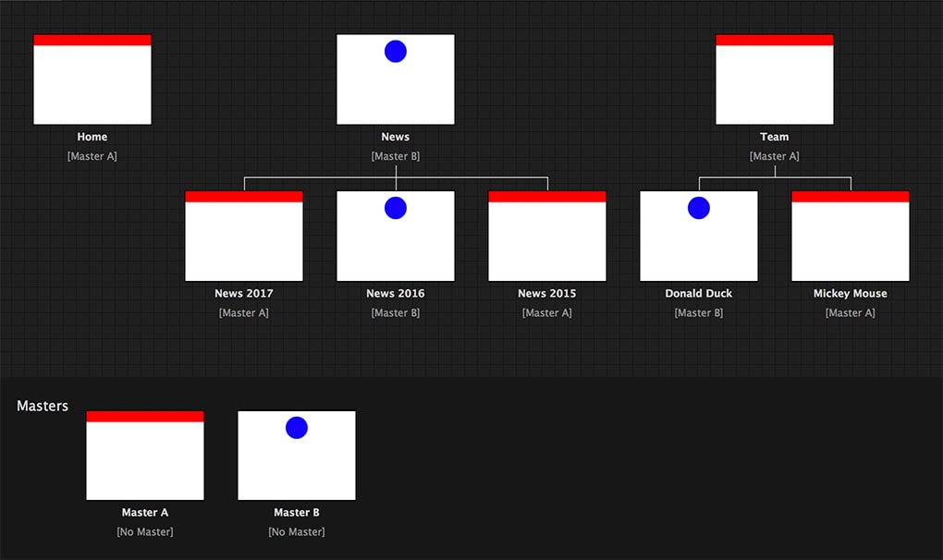Viewport: 943px width, 560px height.
Task: Select the Home page thumbnail
Action: click(92, 79)
